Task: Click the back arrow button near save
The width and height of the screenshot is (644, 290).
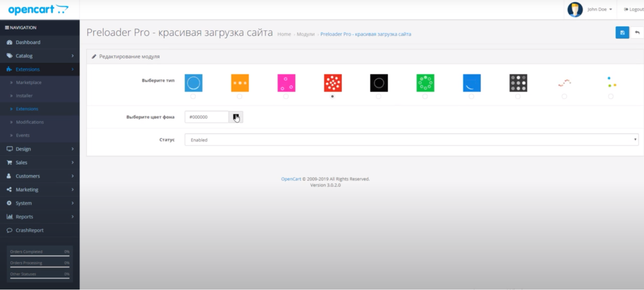Action: pos(637,33)
